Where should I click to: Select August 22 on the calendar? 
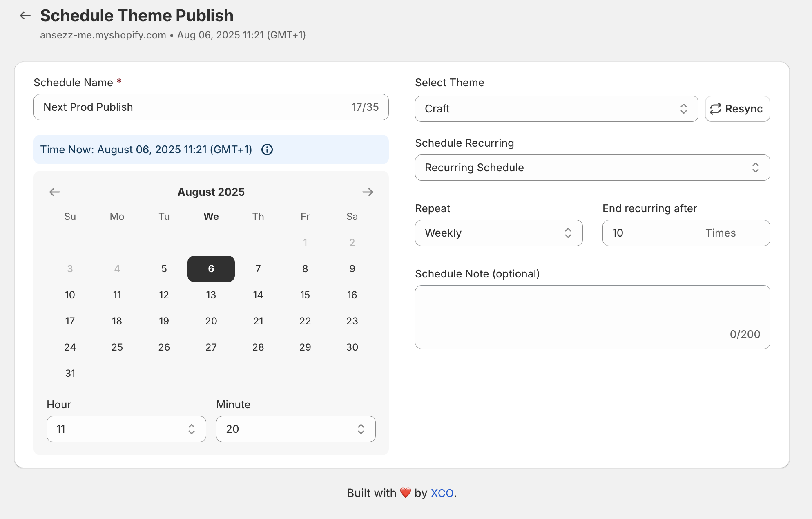tap(305, 321)
